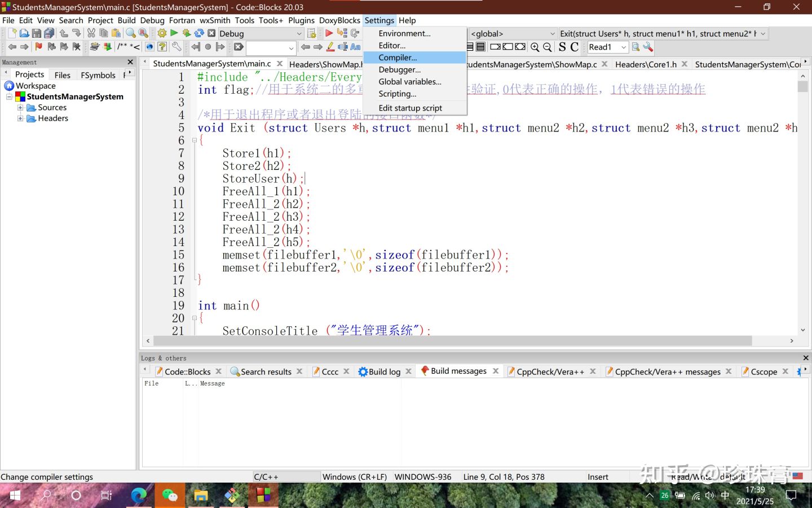Viewport: 812px width, 508px height.
Task: Switch to the FSymbols tab
Action: 98,75
